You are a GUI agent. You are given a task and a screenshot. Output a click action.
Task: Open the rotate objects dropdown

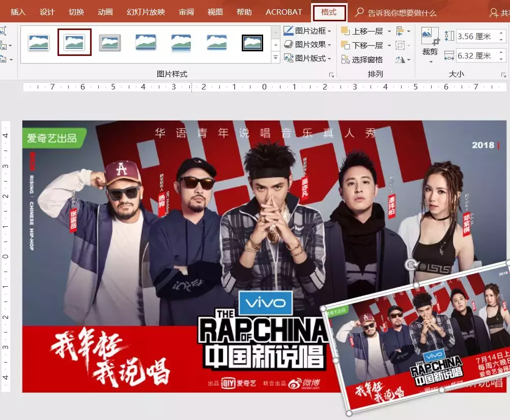(x=403, y=59)
